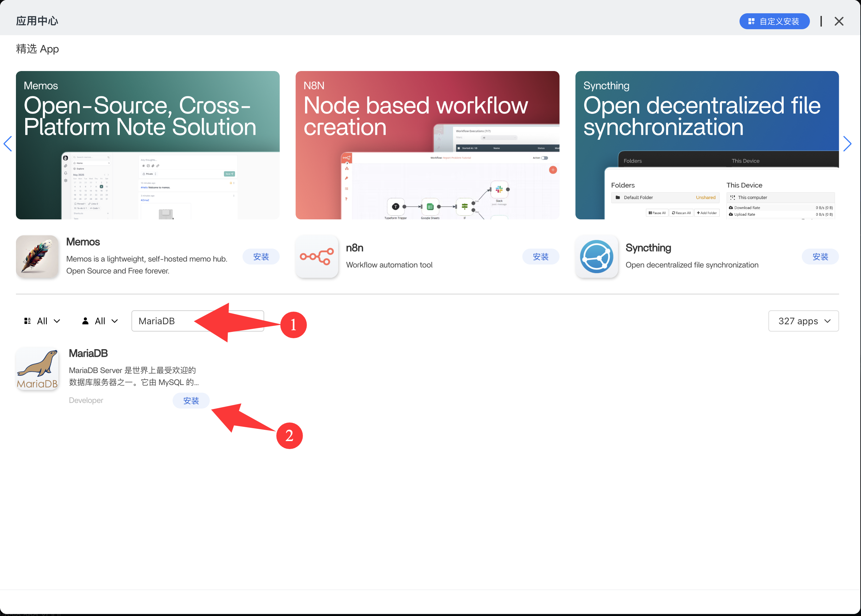Go to previous featured apps with left arrow
This screenshot has width=861, height=616.
8,144
